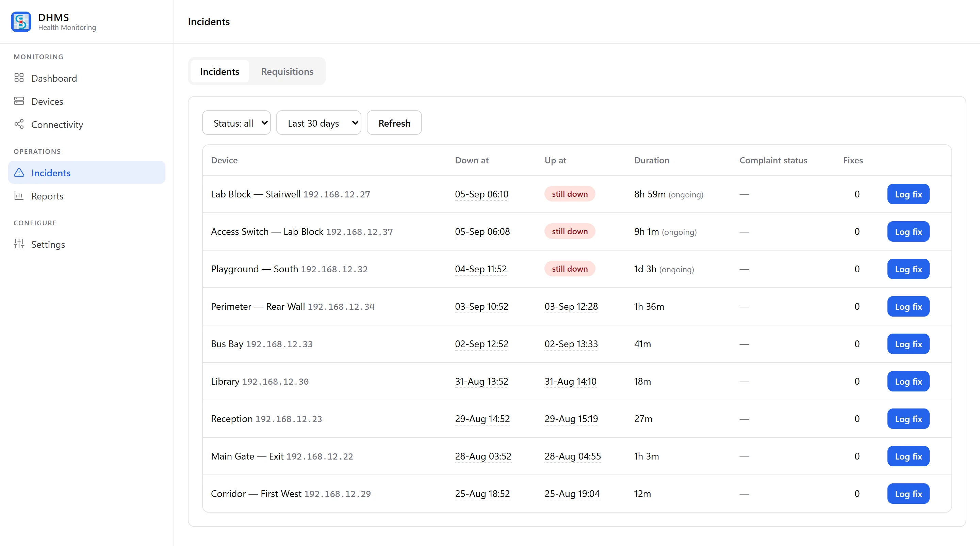Click the IP address 192.168.12.33

click(279, 344)
